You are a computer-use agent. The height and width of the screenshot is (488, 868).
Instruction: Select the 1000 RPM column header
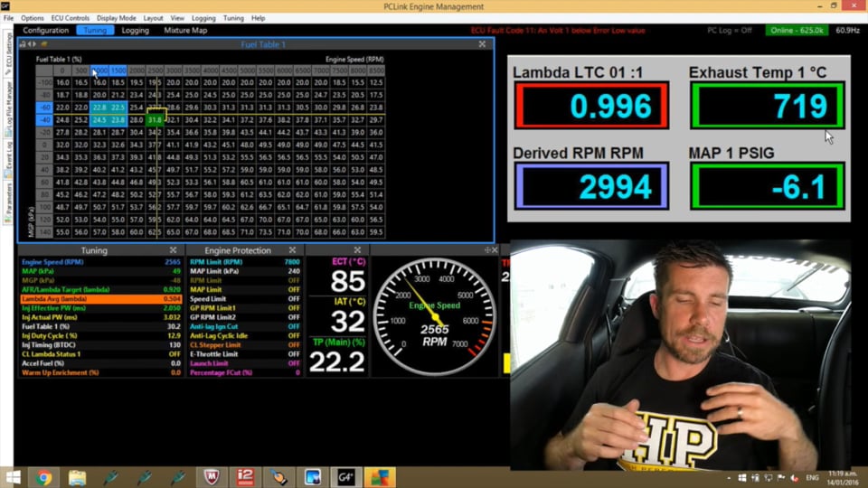pos(99,70)
